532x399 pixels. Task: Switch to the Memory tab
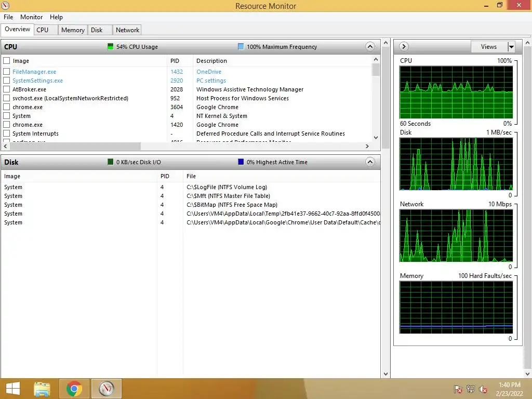[x=73, y=30]
